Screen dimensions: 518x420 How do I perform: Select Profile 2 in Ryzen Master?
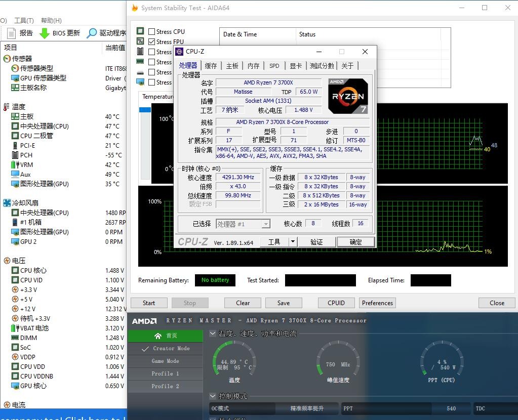(165, 386)
